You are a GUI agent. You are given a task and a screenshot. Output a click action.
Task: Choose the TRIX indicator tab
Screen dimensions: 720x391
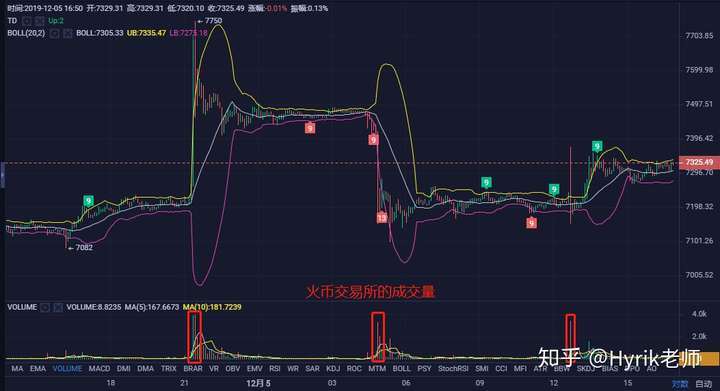[169, 369]
